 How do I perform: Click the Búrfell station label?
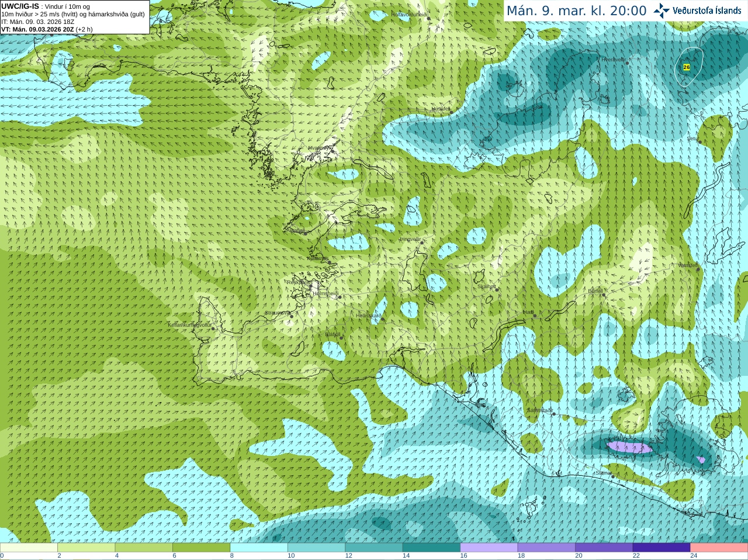(x=595, y=291)
